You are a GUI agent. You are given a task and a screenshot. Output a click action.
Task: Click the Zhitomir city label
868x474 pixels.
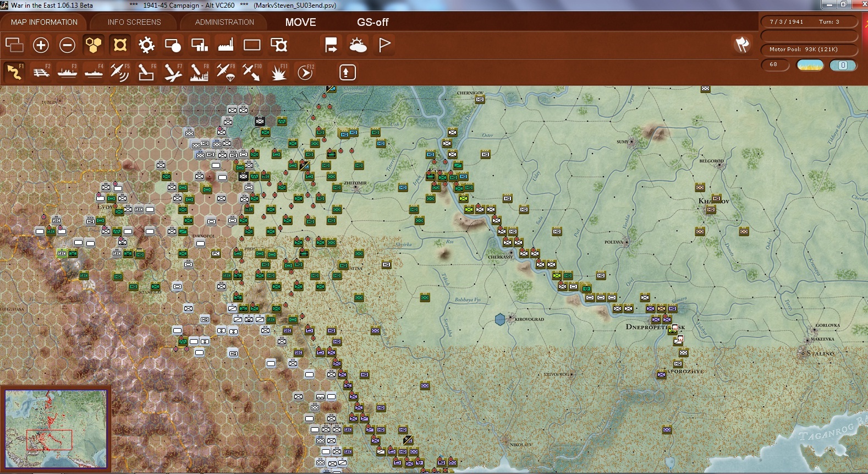355,183
